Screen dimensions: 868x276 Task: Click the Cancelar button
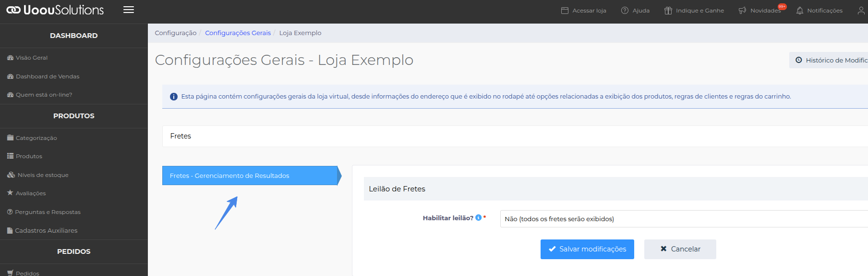pos(680,249)
